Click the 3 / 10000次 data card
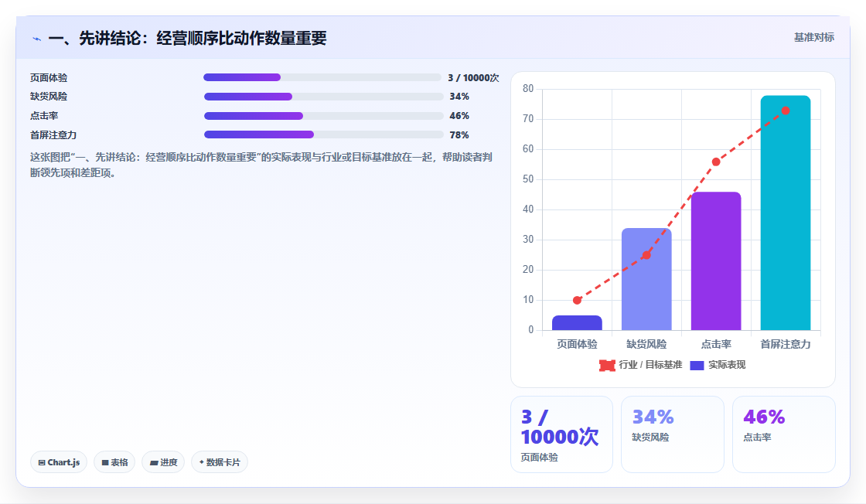 click(561, 434)
